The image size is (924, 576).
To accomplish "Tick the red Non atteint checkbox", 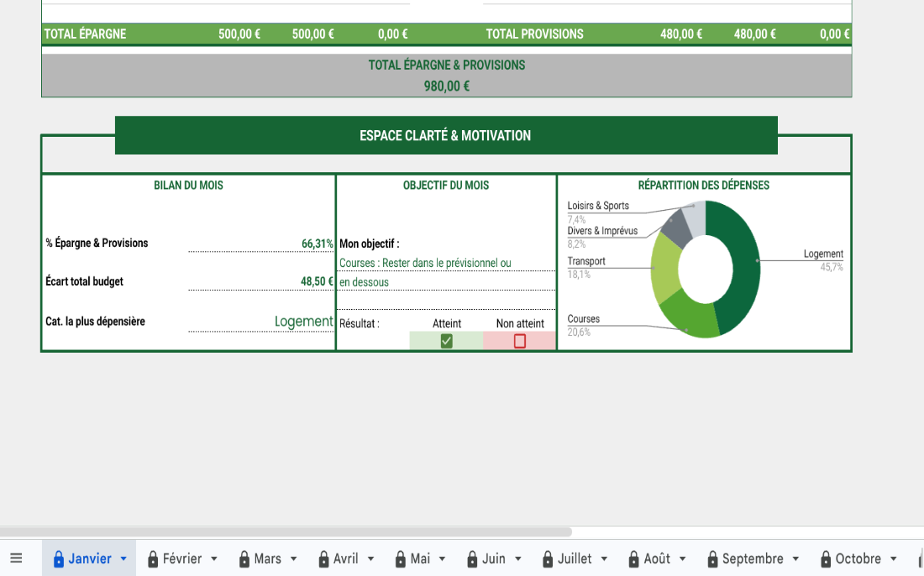I will [519, 341].
